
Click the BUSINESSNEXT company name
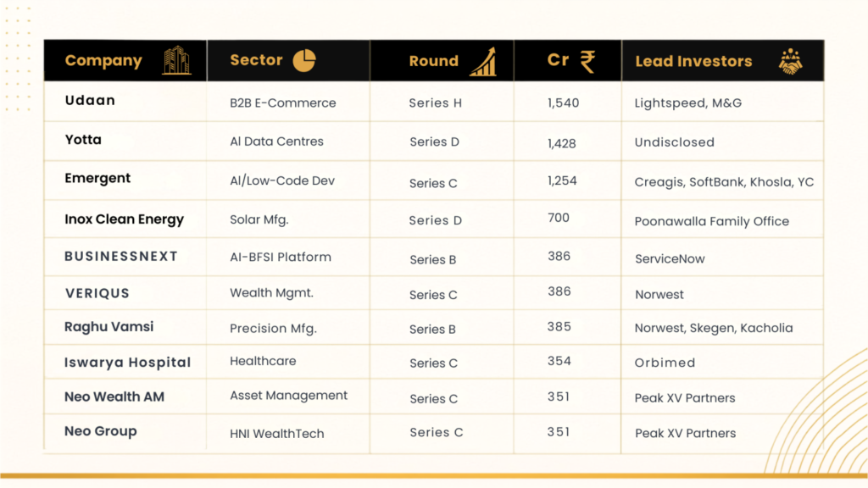(x=121, y=256)
